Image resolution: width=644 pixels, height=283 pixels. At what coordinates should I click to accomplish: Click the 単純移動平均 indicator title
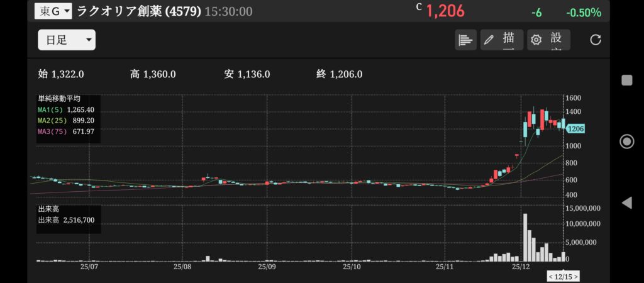59,99
